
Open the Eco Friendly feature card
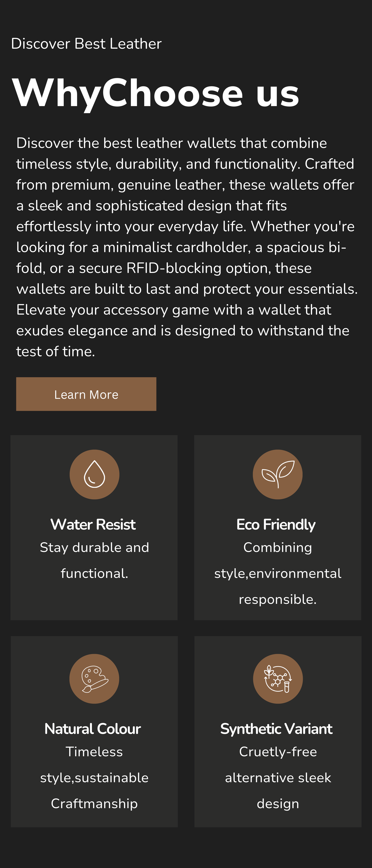coord(278,527)
